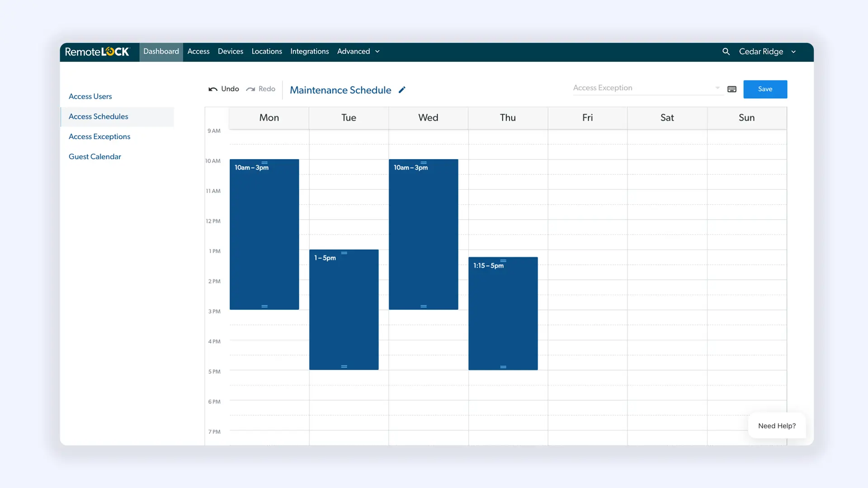Click the Need Help? button
The image size is (868, 488).
(x=777, y=426)
